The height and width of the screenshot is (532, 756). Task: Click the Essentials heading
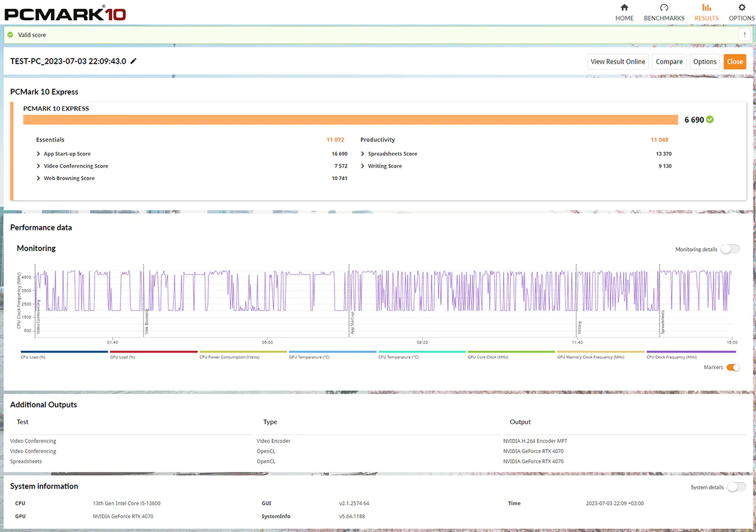(50, 140)
